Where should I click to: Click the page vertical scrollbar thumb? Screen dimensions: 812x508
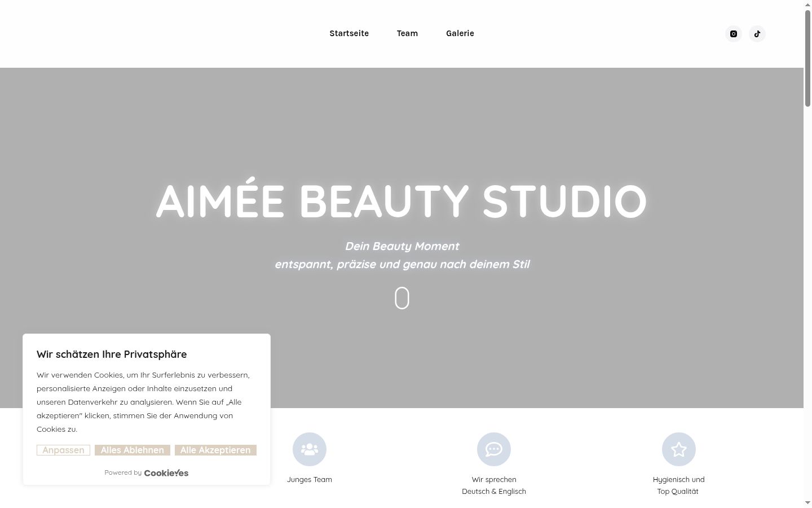807,58
